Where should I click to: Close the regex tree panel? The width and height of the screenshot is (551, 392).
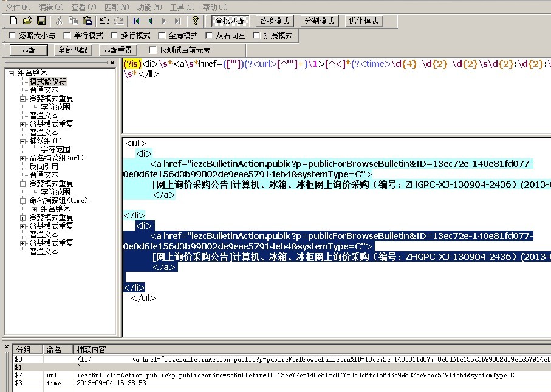pyautogui.click(x=112, y=63)
